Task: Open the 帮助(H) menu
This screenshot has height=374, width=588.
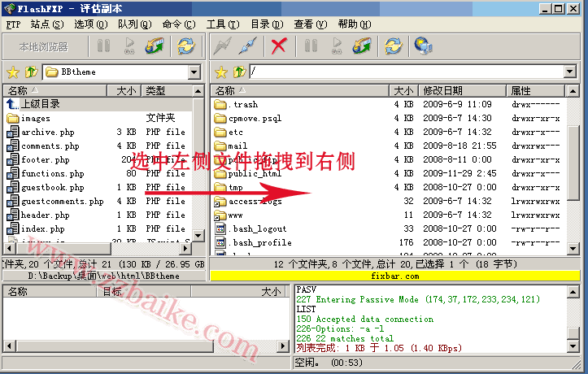Action: (x=355, y=24)
